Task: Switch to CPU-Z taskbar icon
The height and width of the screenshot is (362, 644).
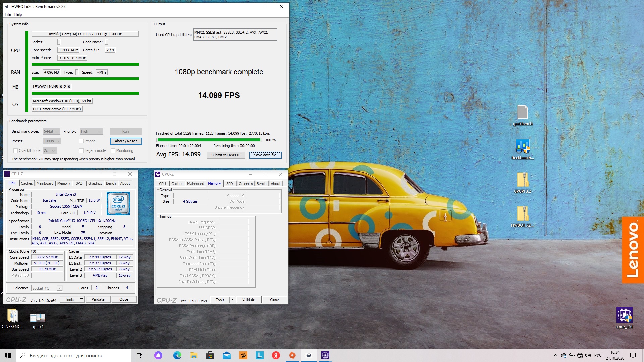Action: [x=325, y=355]
